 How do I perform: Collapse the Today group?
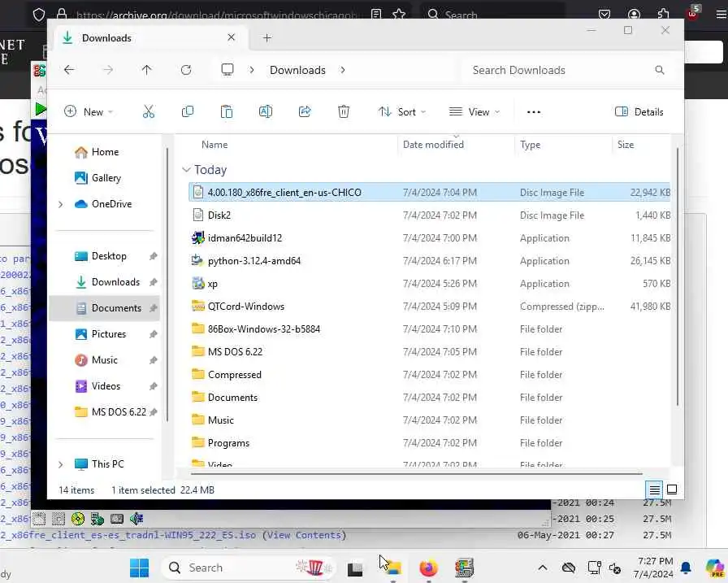click(x=186, y=170)
